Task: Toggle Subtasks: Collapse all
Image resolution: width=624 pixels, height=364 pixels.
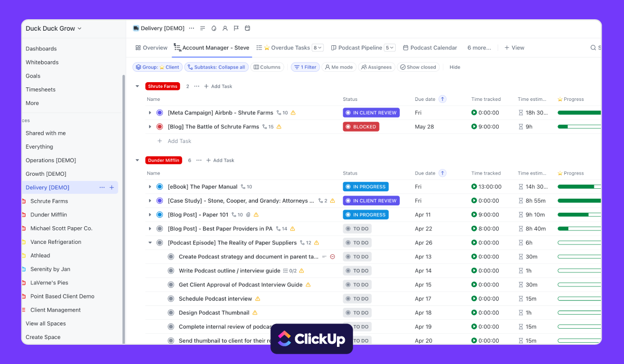Action: click(x=216, y=67)
